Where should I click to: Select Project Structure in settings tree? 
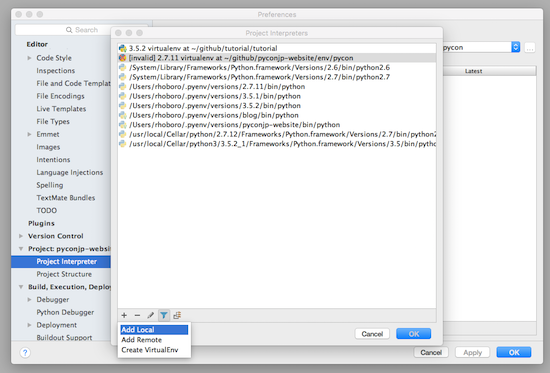[64, 274]
